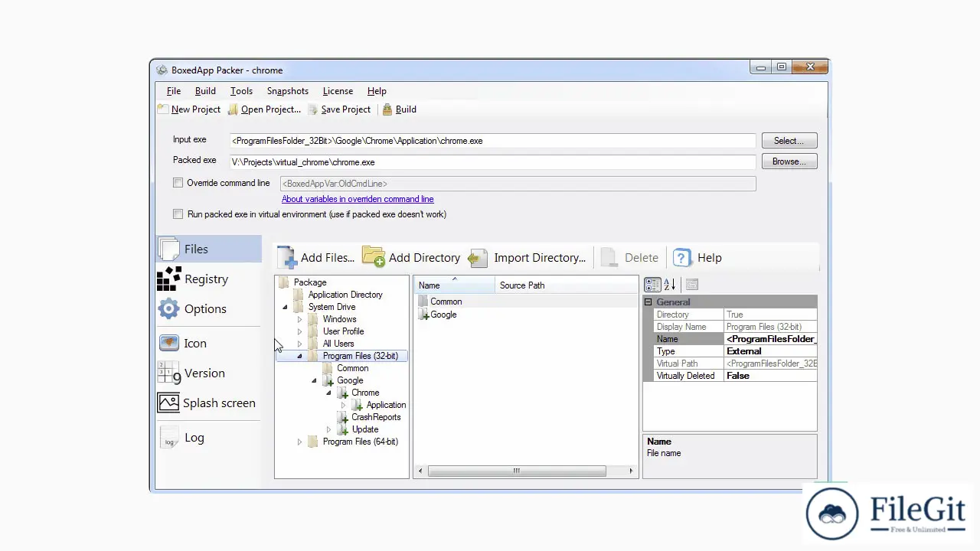Select the Common folder in the tree

coord(352,368)
